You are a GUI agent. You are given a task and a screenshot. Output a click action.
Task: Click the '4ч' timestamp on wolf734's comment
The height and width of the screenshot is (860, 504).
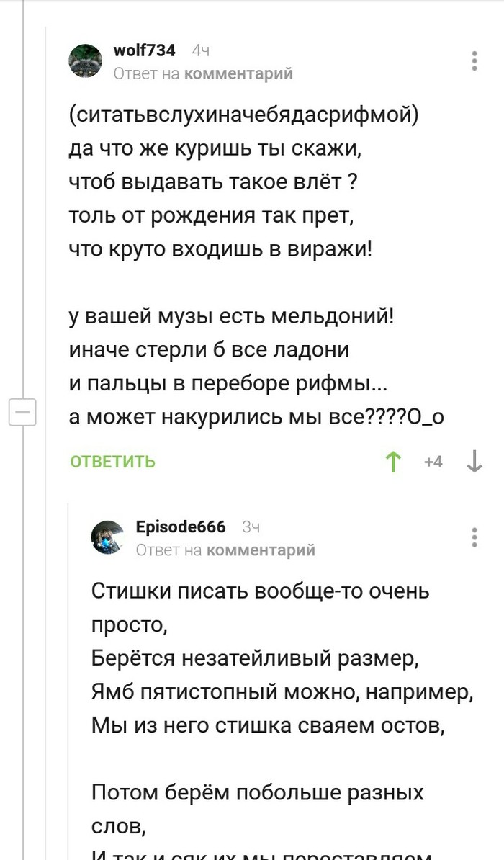[201, 50]
